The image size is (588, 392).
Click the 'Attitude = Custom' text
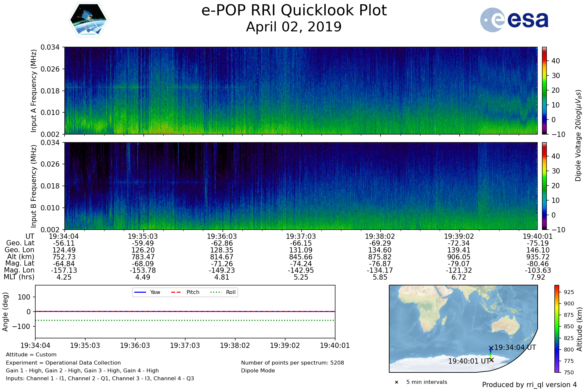point(31,355)
